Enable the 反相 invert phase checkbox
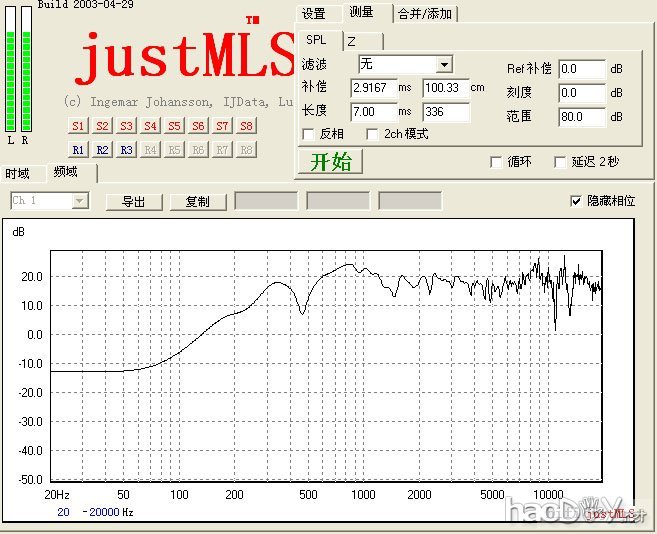657x534 pixels. click(x=309, y=134)
